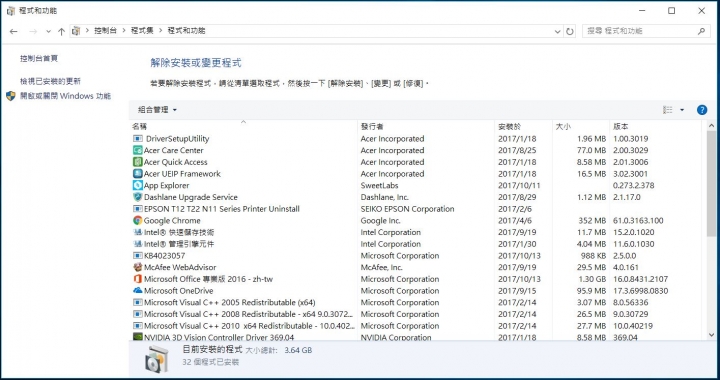Click the App Explorer icon

pos(138,185)
